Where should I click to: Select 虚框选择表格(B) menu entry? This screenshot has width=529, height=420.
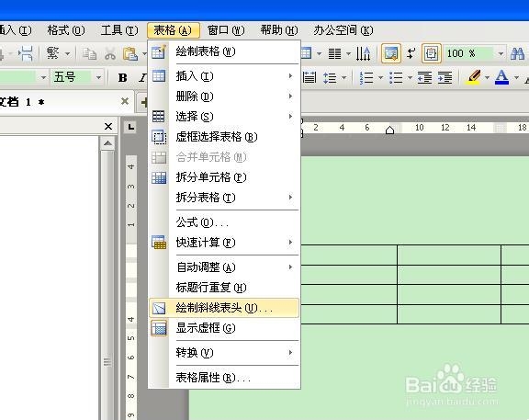(x=224, y=137)
